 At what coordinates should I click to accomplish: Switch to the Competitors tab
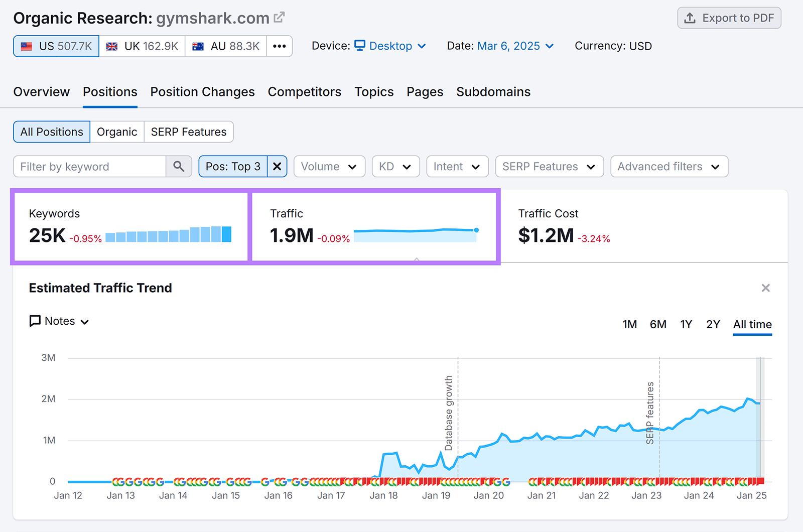tap(304, 92)
